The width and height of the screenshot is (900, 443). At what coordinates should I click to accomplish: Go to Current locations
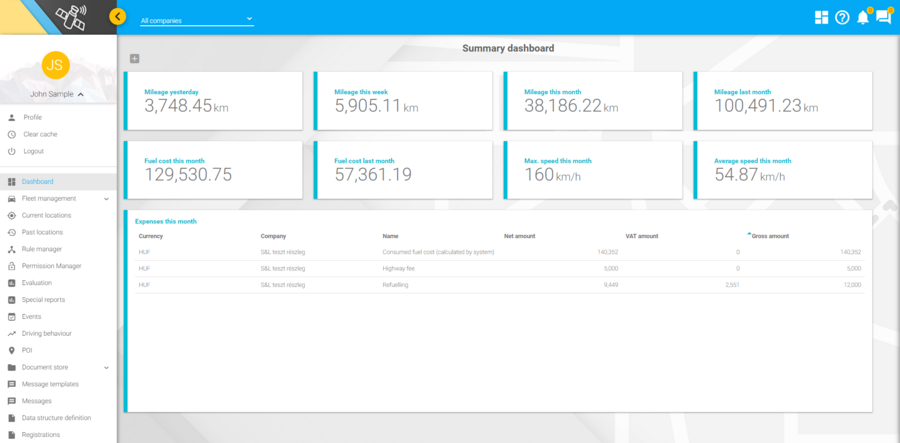coord(46,215)
